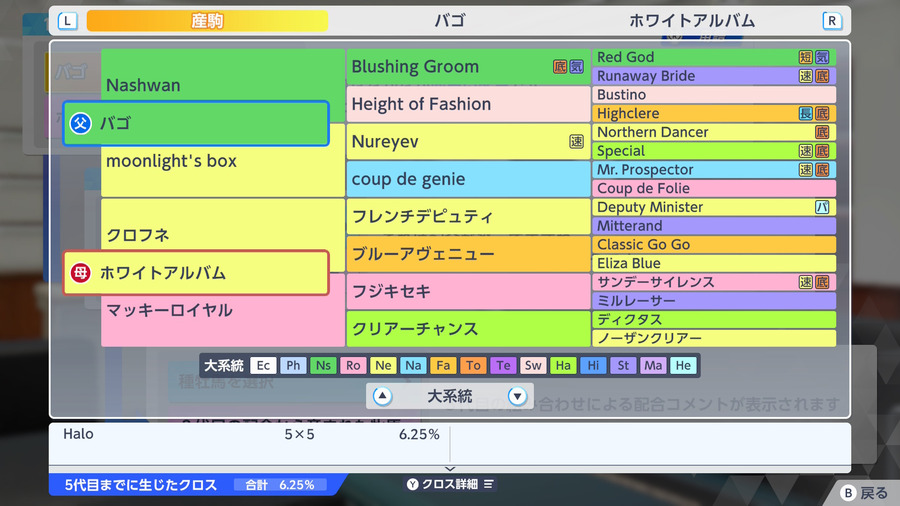Click the 短 icon on Red God
Viewport: 900px width, 506px height.
point(806,57)
